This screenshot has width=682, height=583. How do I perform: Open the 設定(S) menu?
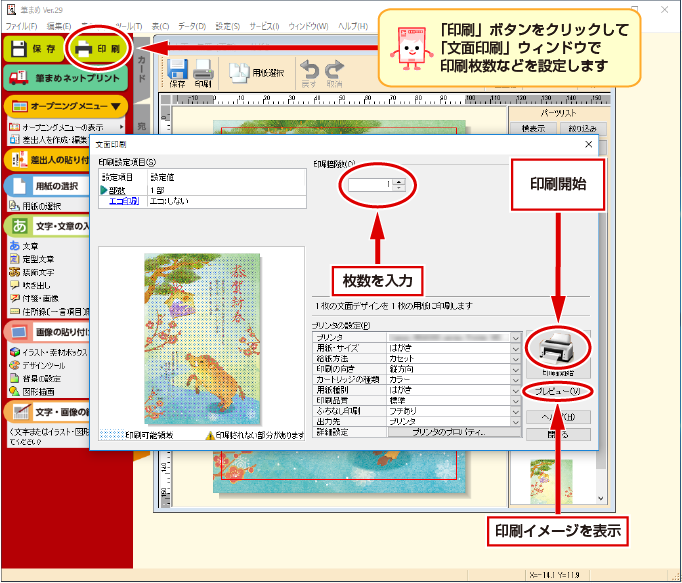tap(227, 26)
